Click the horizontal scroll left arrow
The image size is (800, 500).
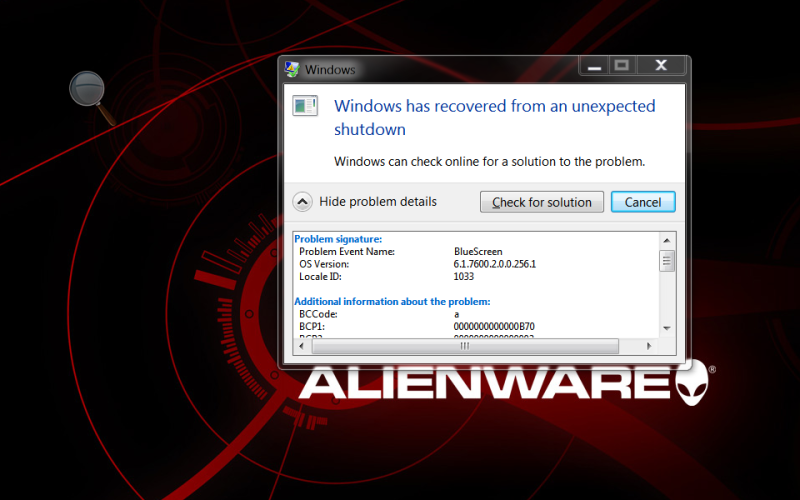pos(302,346)
